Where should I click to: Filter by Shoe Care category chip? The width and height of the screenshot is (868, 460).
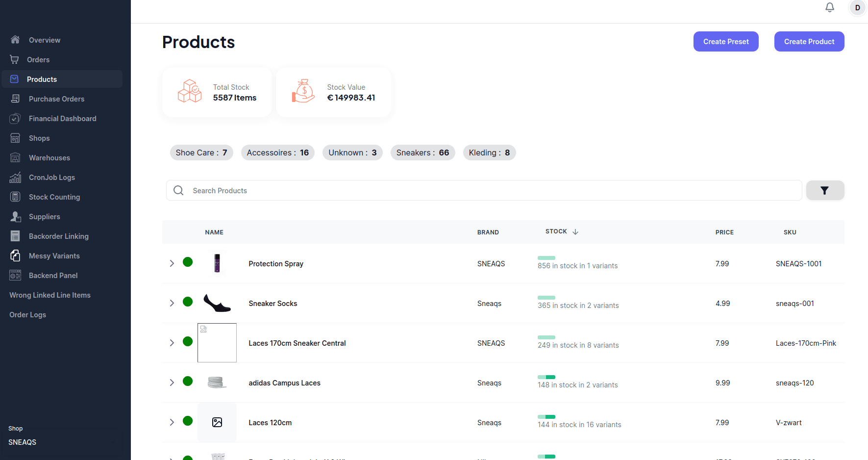click(x=201, y=153)
